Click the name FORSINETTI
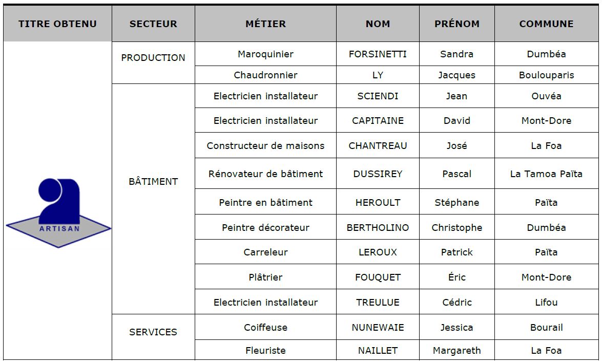The width and height of the screenshot is (602, 364). pos(378,54)
